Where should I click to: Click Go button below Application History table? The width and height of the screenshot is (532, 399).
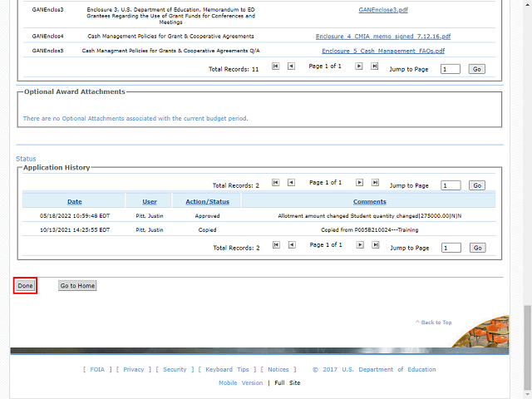click(478, 248)
